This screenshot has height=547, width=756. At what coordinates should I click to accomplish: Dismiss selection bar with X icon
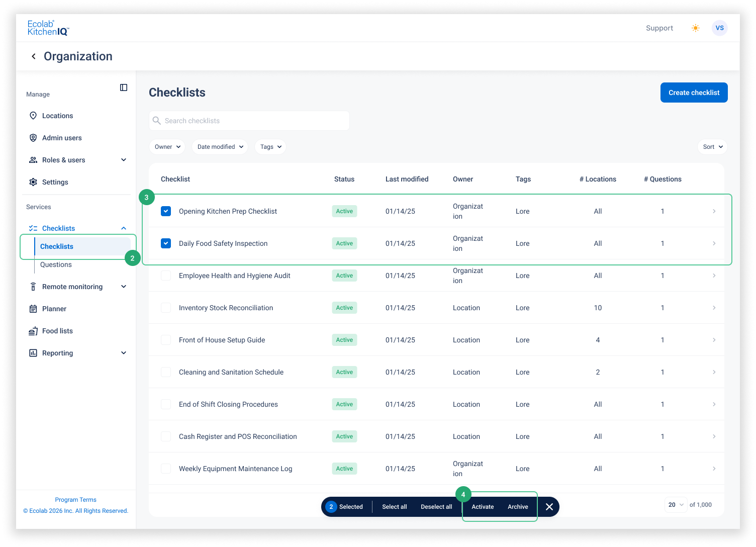(x=549, y=507)
